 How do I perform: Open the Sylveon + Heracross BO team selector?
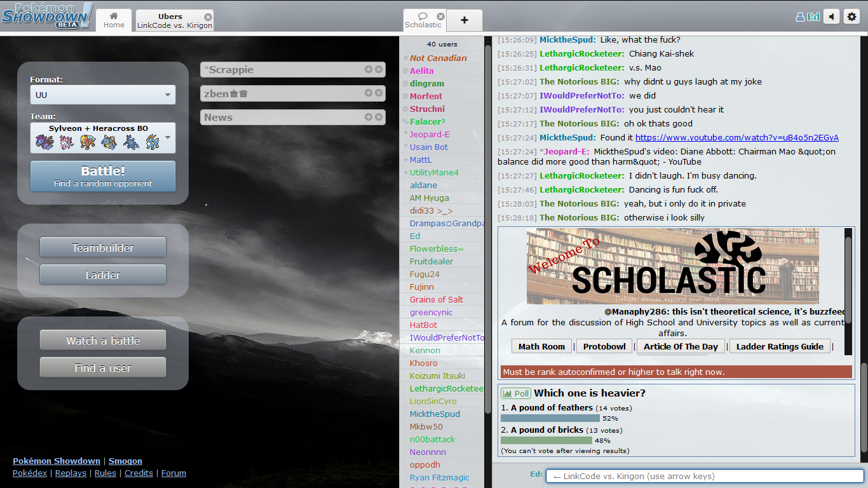[103, 138]
